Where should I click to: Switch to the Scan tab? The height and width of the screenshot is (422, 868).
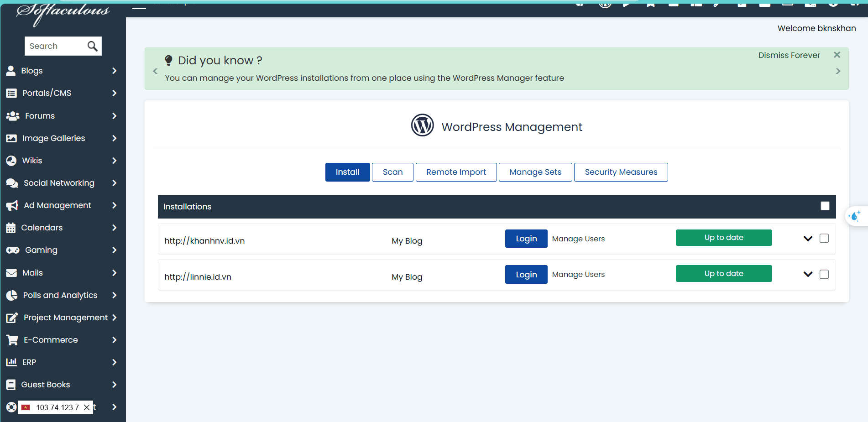pyautogui.click(x=392, y=172)
